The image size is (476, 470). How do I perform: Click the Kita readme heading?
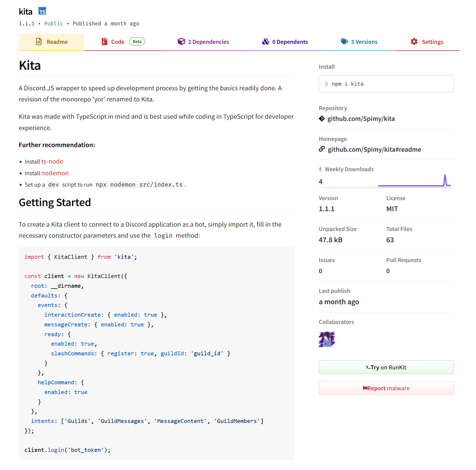pyautogui.click(x=30, y=65)
